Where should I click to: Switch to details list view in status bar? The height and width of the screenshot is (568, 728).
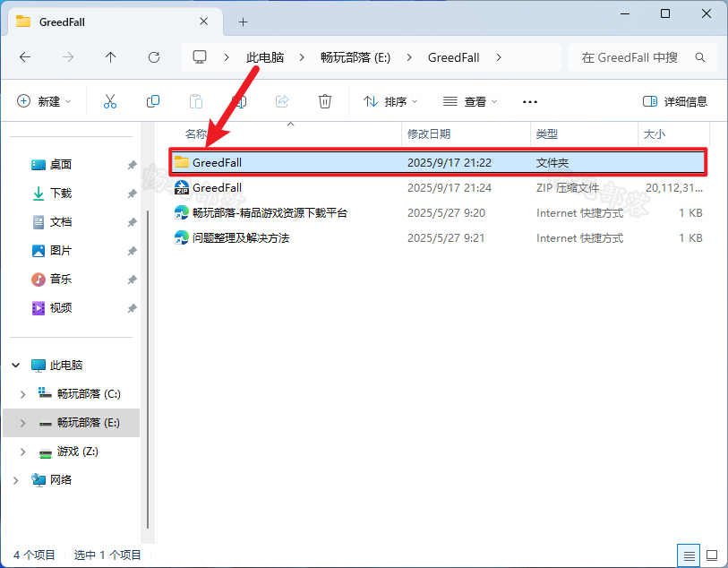pos(689,555)
